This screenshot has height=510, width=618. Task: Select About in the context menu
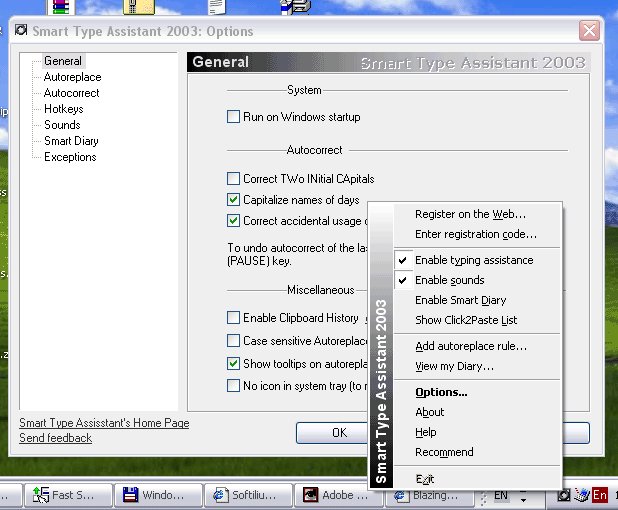[x=477, y=412]
